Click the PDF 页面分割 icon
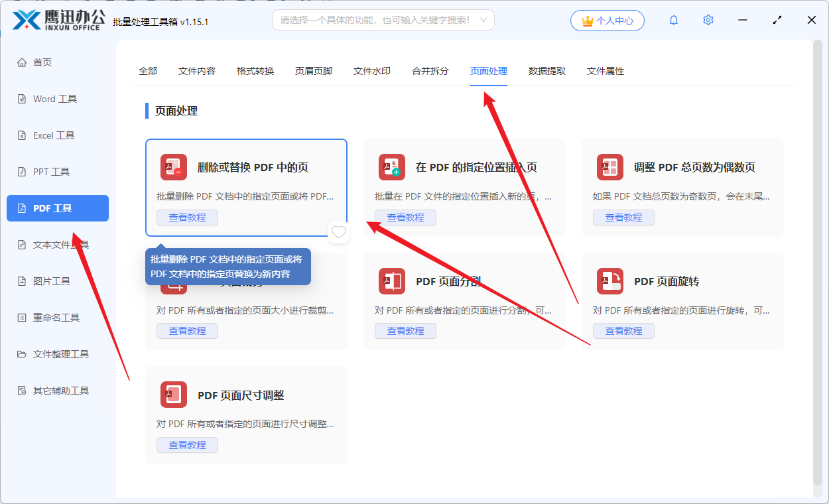This screenshot has width=829, height=504. click(392, 281)
